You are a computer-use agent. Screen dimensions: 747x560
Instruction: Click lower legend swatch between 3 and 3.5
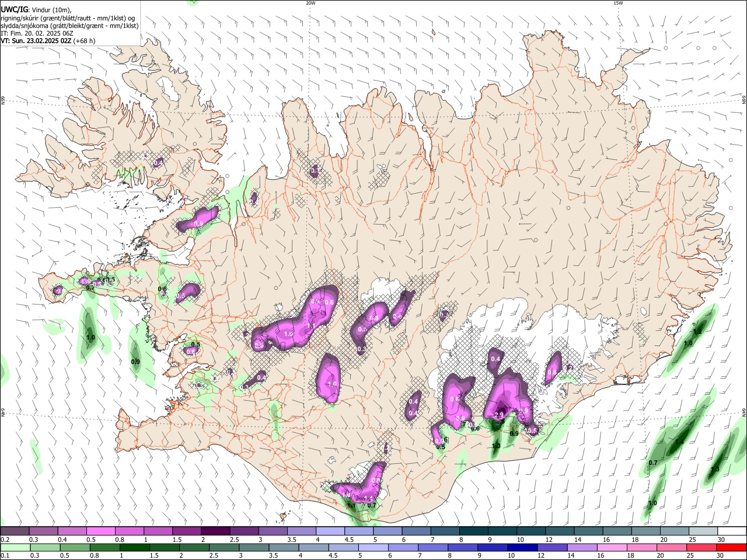(254, 547)
